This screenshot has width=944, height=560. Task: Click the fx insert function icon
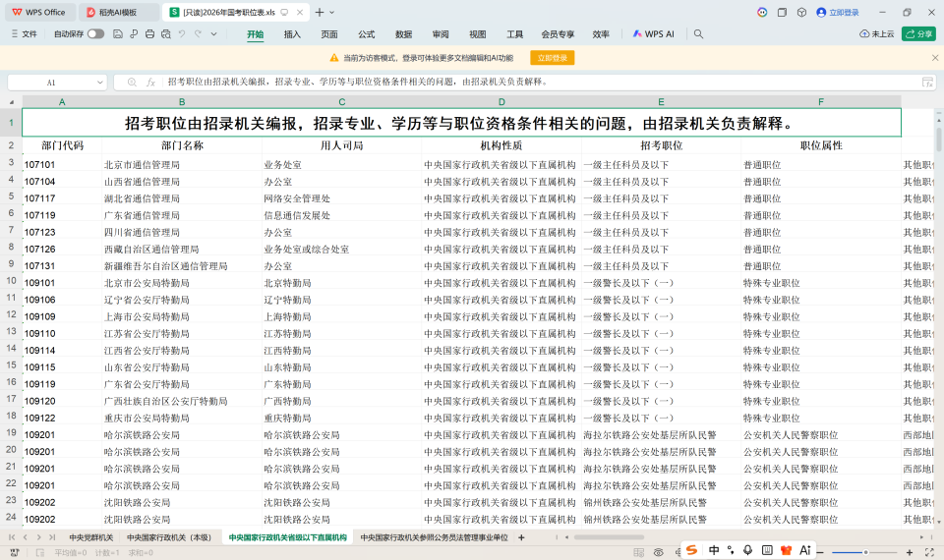150,83
